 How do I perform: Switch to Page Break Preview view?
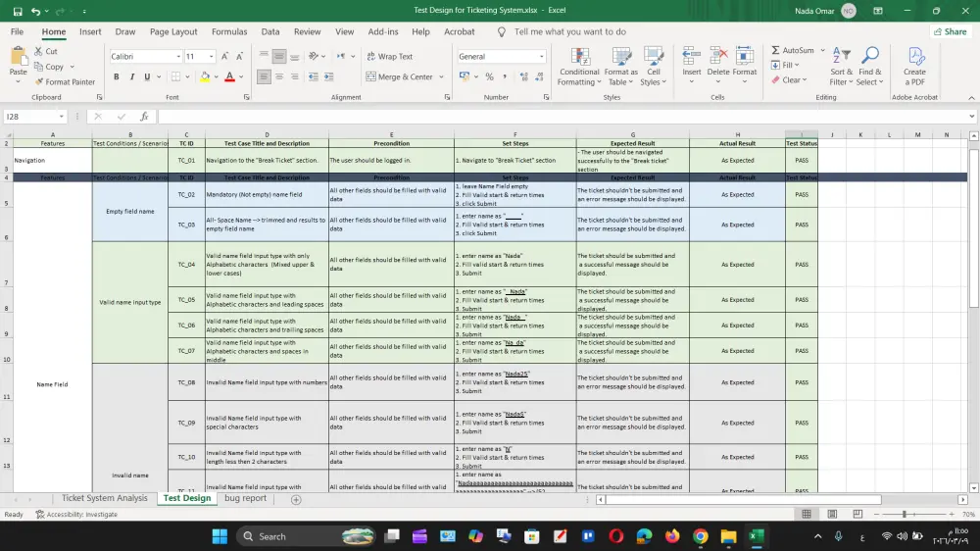point(857,514)
